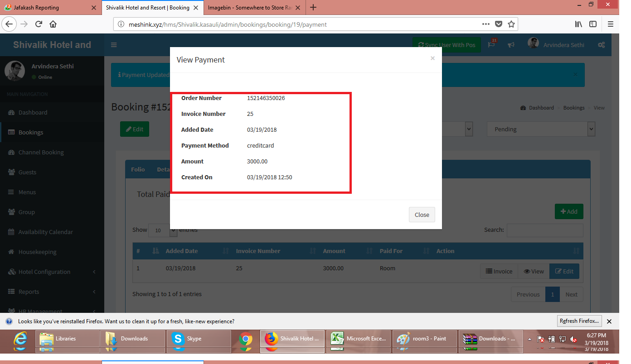This screenshot has width=631, height=364.
Task: Open Bookings in the sidebar
Action: click(x=52, y=132)
